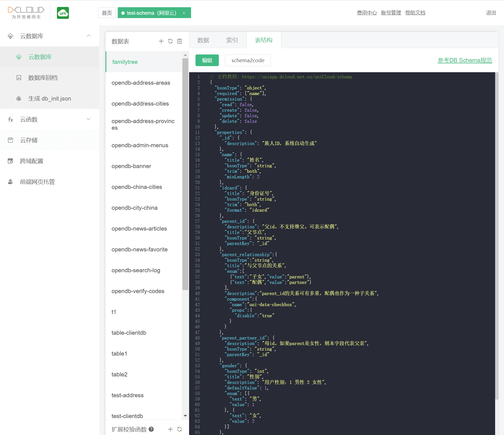Screen dimensions: 504x435
Task: Click the cloud database section icon
Action: (11, 36)
